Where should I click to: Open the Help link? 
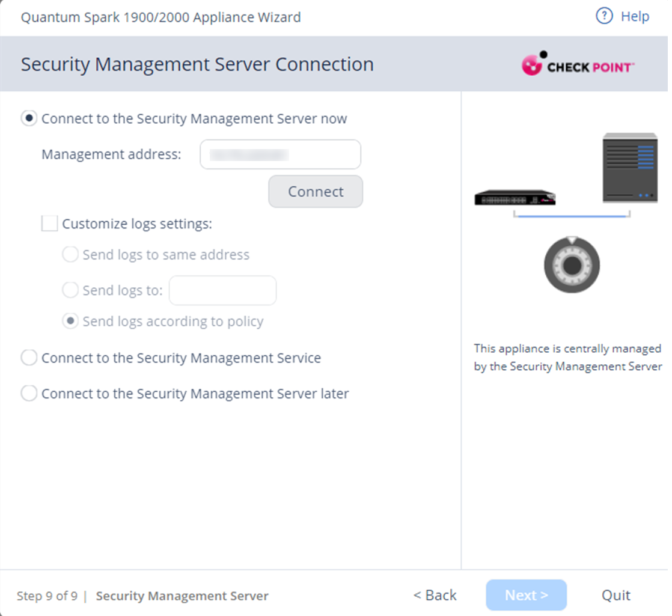(x=635, y=16)
